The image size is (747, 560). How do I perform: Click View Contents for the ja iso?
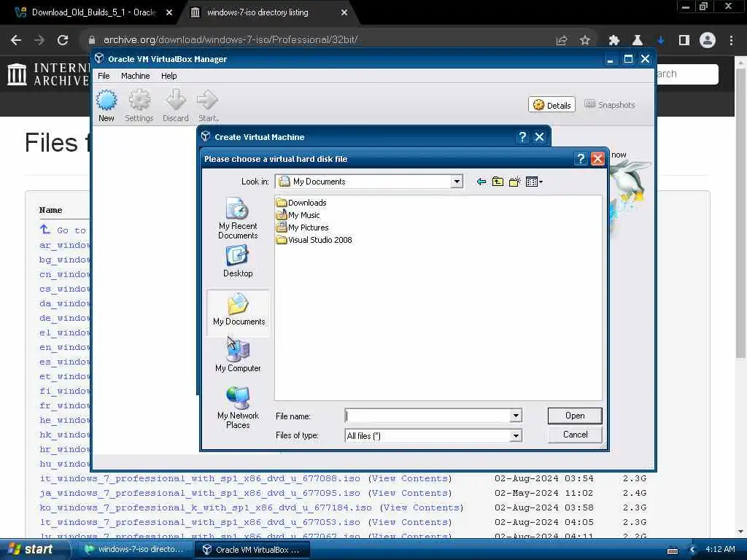click(410, 493)
